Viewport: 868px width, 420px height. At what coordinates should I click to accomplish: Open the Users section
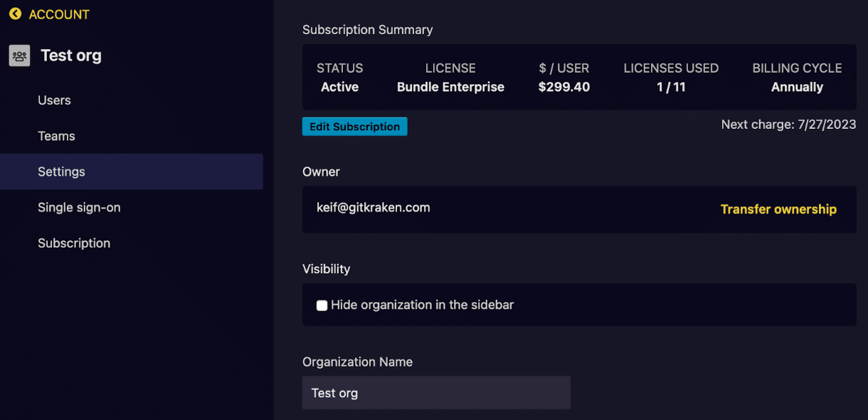click(54, 100)
